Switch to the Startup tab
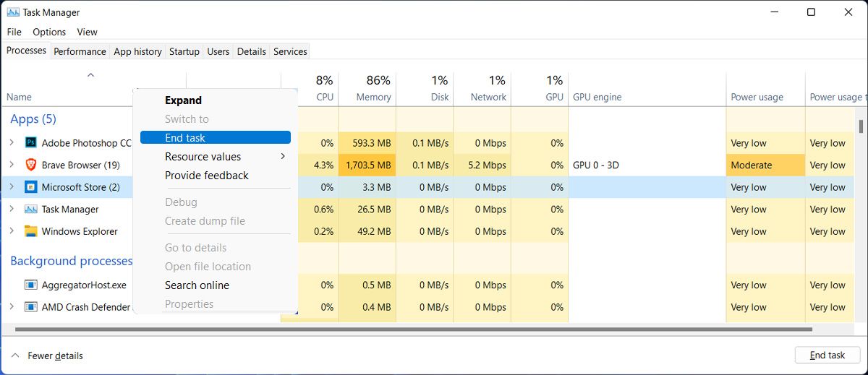The height and width of the screenshot is (375, 868). point(184,51)
